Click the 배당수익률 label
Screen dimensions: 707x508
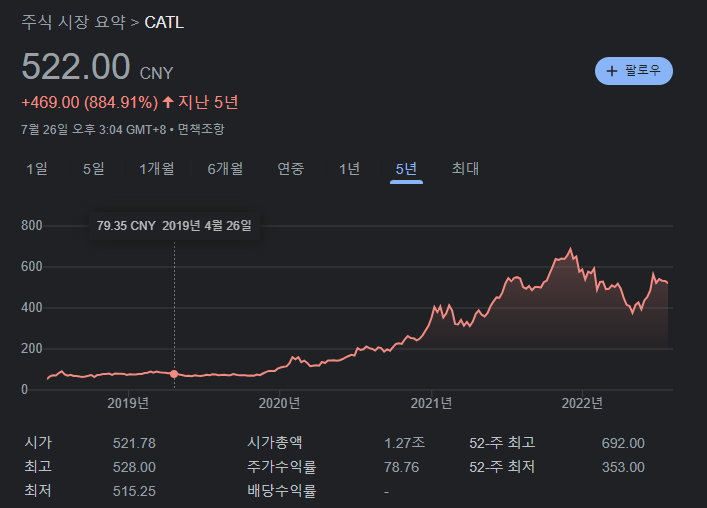pos(282,490)
